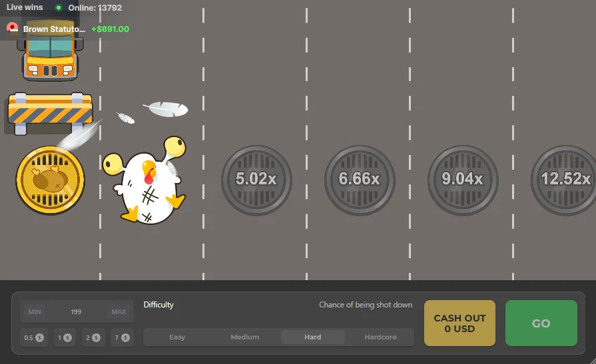Click the Difficulty label
This screenshot has width=596, height=364.
(x=158, y=305)
